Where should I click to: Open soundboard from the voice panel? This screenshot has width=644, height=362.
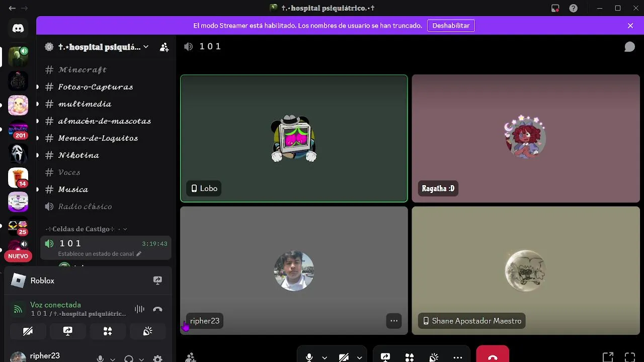147,331
